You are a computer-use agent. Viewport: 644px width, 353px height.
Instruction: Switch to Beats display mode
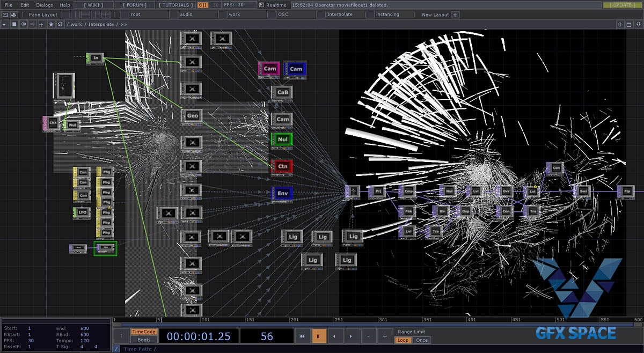click(x=144, y=340)
